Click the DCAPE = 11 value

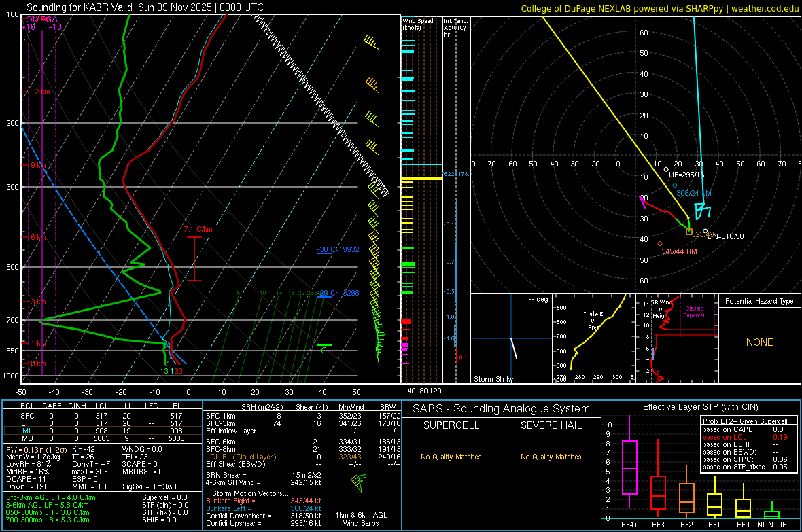26,479
